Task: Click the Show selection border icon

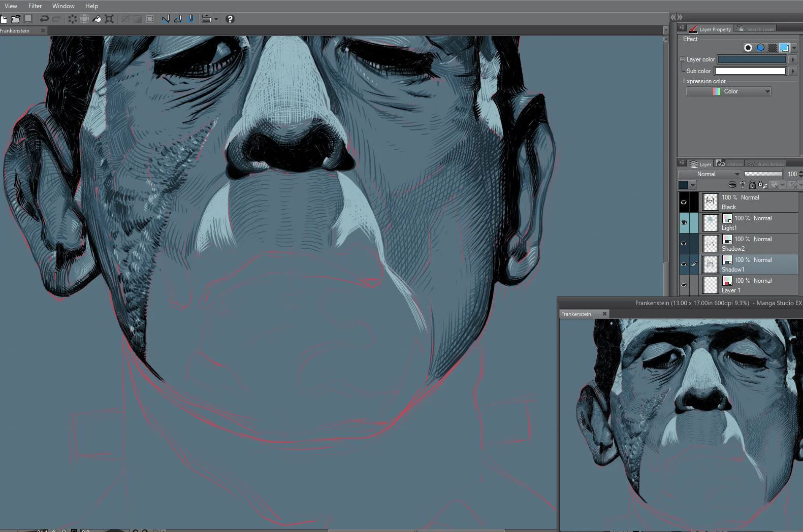Action: (x=150, y=19)
